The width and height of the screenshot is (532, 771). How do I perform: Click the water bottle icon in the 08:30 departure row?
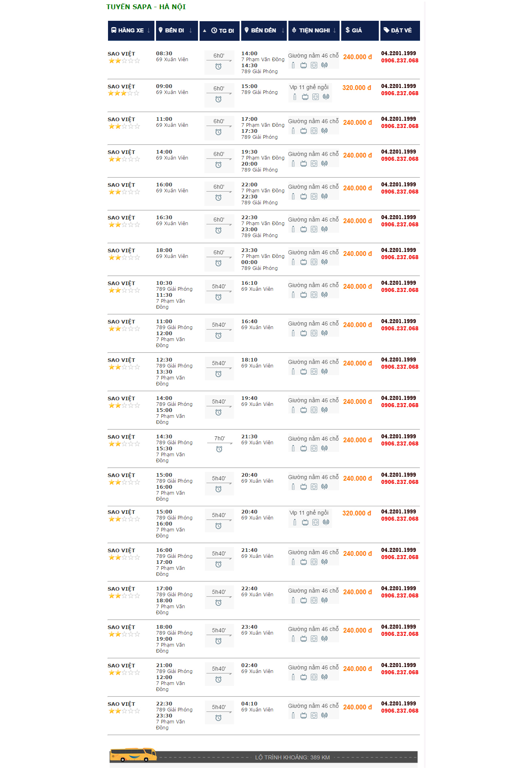pos(293,65)
